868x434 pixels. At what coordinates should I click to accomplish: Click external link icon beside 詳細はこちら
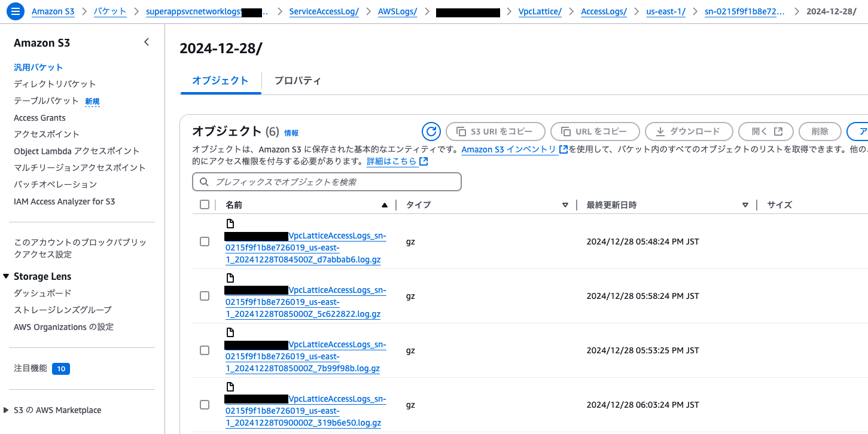pyautogui.click(x=424, y=161)
